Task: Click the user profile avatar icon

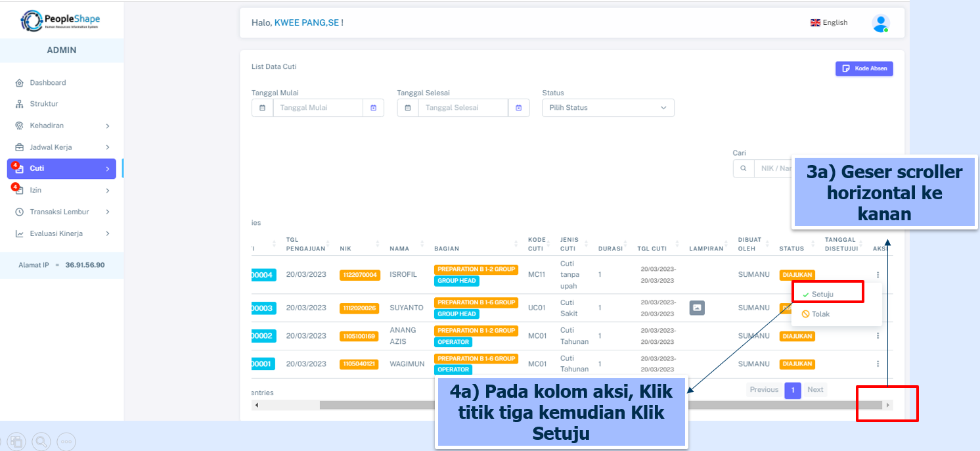Action: point(880,23)
